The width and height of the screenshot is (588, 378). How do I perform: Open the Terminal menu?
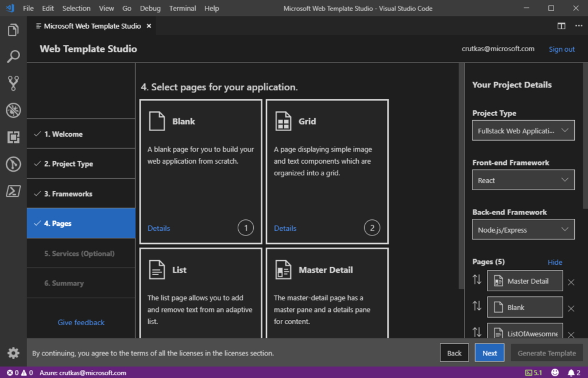pyautogui.click(x=182, y=8)
